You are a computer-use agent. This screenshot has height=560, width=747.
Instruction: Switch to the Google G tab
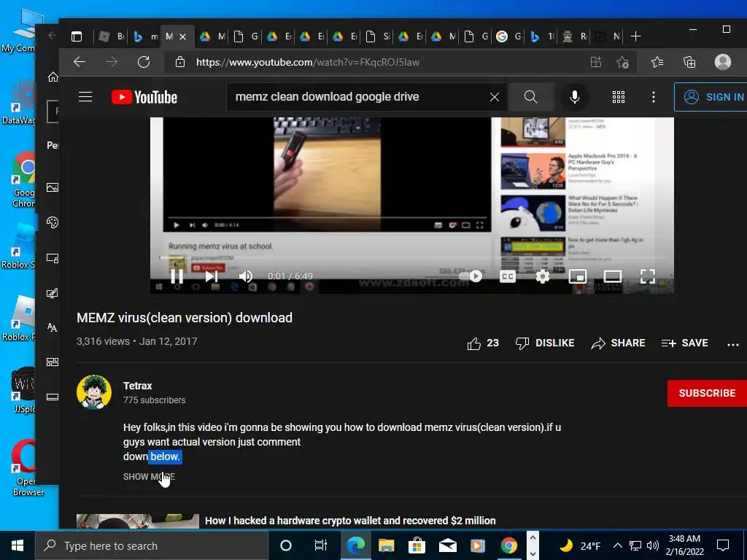pyautogui.click(x=508, y=36)
